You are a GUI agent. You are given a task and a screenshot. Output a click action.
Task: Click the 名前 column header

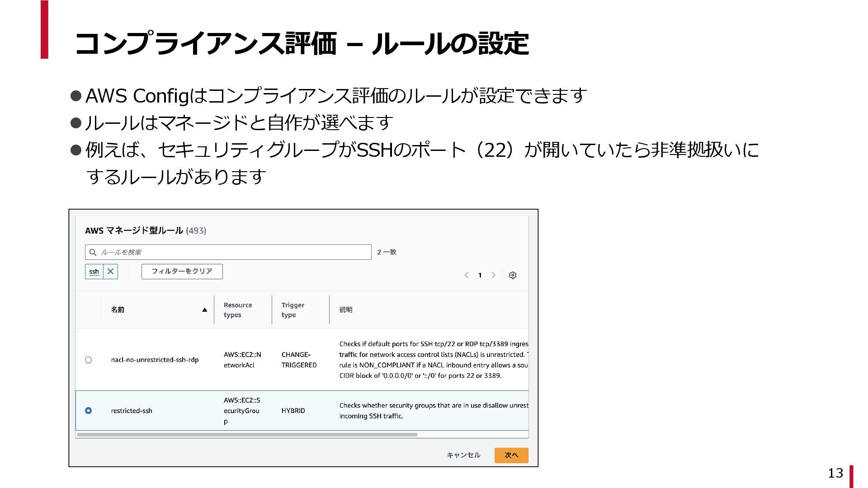click(x=118, y=310)
